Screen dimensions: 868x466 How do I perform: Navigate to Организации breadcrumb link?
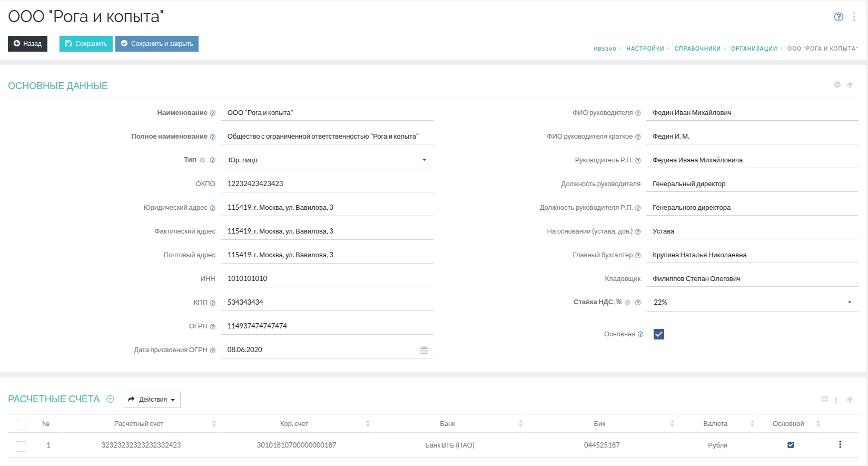[x=754, y=48]
